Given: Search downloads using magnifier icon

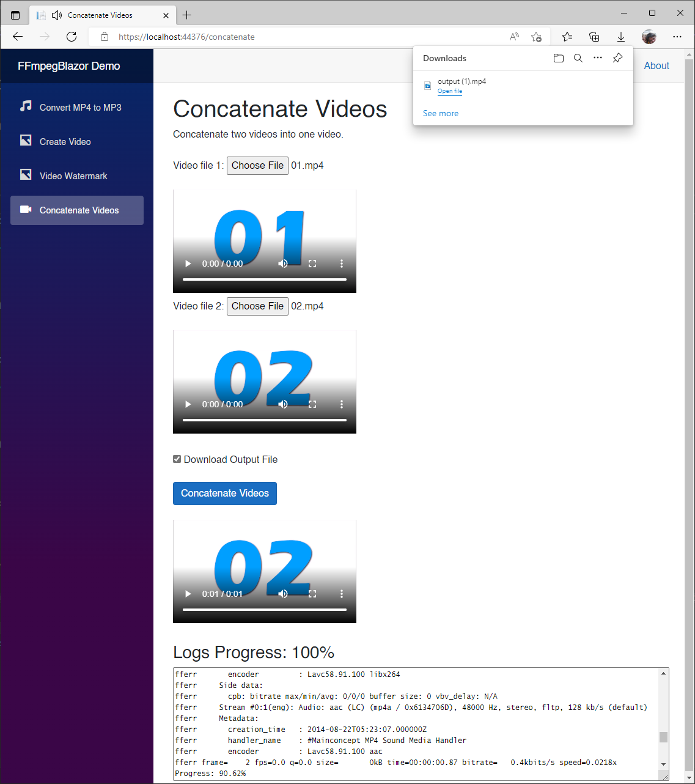Looking at the screenshot, I should [578, 58].
